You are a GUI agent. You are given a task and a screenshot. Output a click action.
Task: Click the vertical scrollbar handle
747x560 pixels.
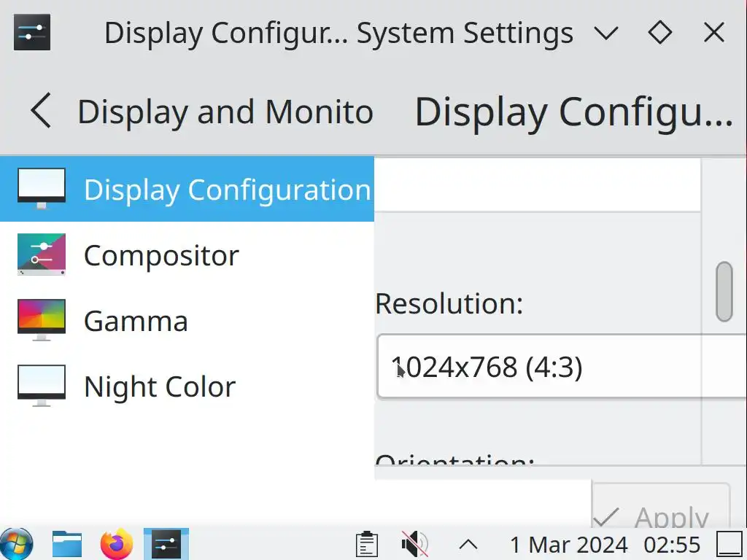[x=724, y=292]
